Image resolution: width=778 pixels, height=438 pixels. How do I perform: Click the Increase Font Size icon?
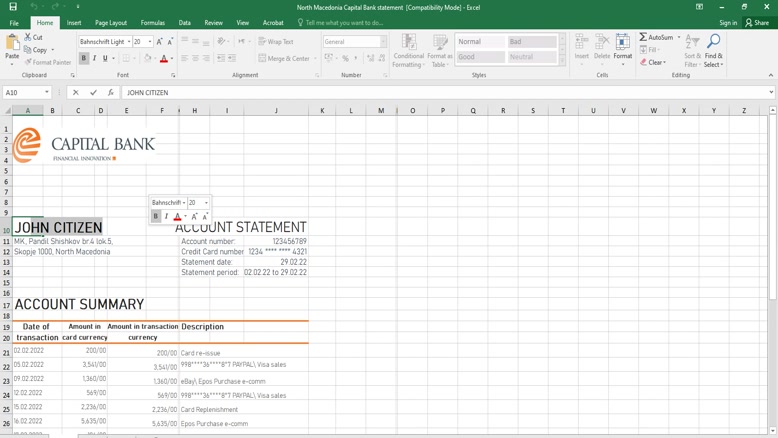tap(160, 42)
